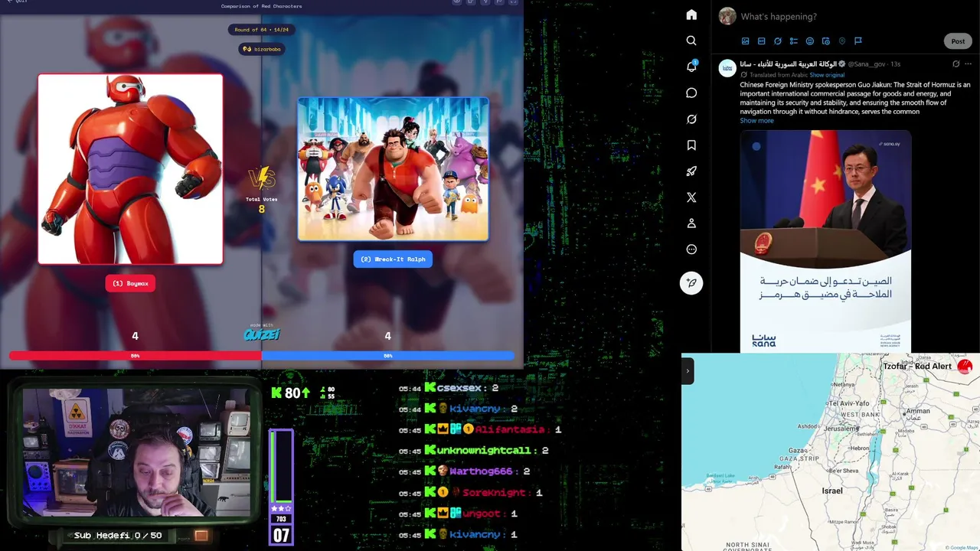Screen dimensions: 980x551
Task: Click the Google Maps attribution
Action: (962, 547)
